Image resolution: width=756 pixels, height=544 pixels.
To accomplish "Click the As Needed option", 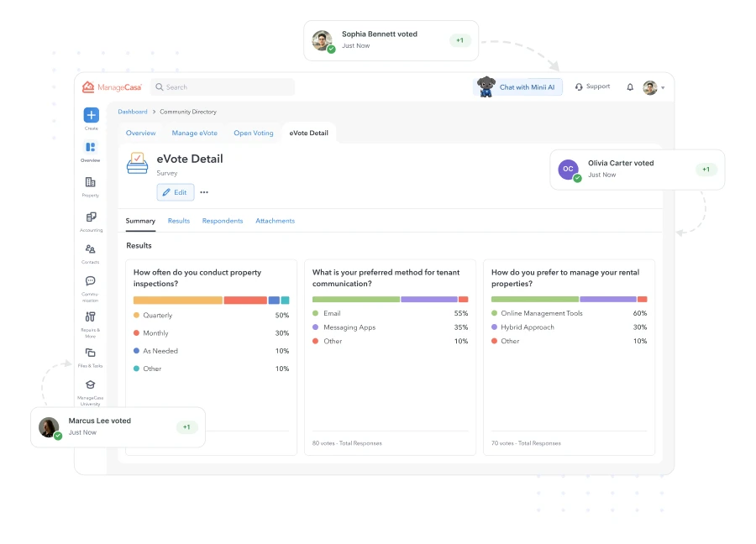I will [211, 351].
